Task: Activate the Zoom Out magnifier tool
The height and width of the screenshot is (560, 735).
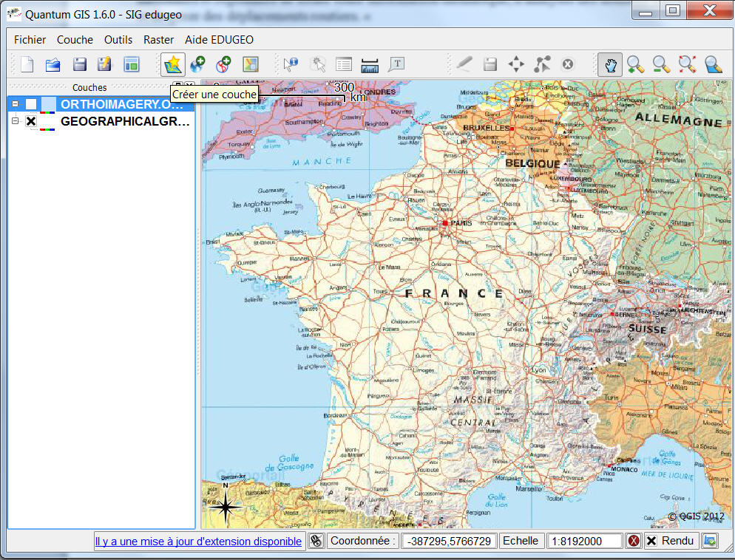Action: pyautogui.click(x=661, y=64)
